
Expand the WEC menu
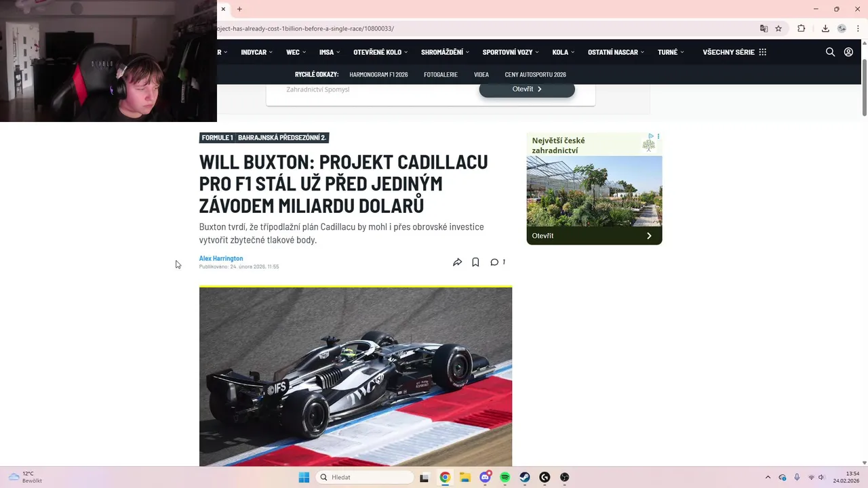(x=296, y=52)
